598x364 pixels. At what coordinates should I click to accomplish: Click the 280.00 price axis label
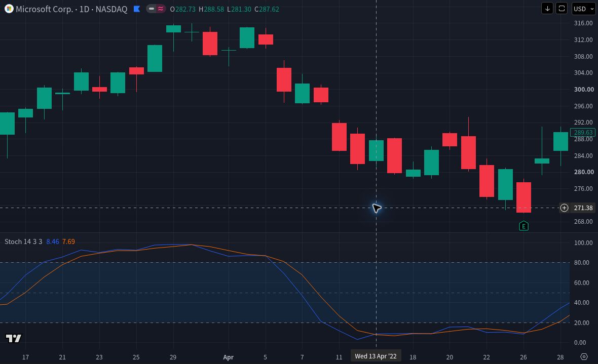click(x=583, y=172)
